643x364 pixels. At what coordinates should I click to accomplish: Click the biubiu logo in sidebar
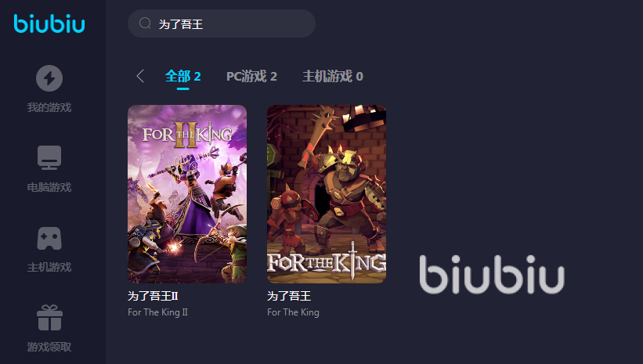coord(49,23)
